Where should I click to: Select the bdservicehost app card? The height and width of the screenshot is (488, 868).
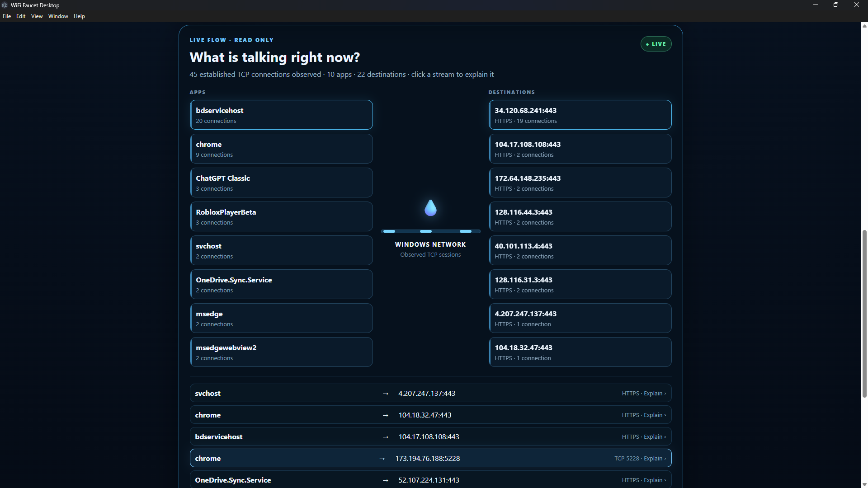point(281,115)
